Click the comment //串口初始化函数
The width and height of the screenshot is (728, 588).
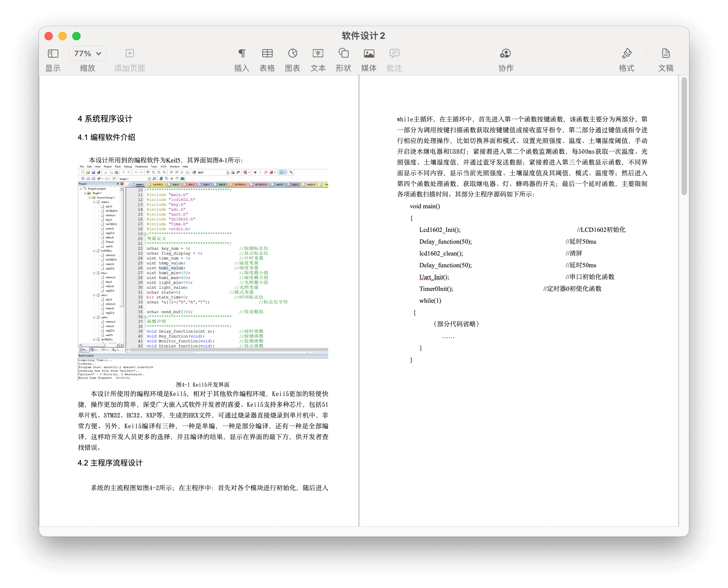590,277
